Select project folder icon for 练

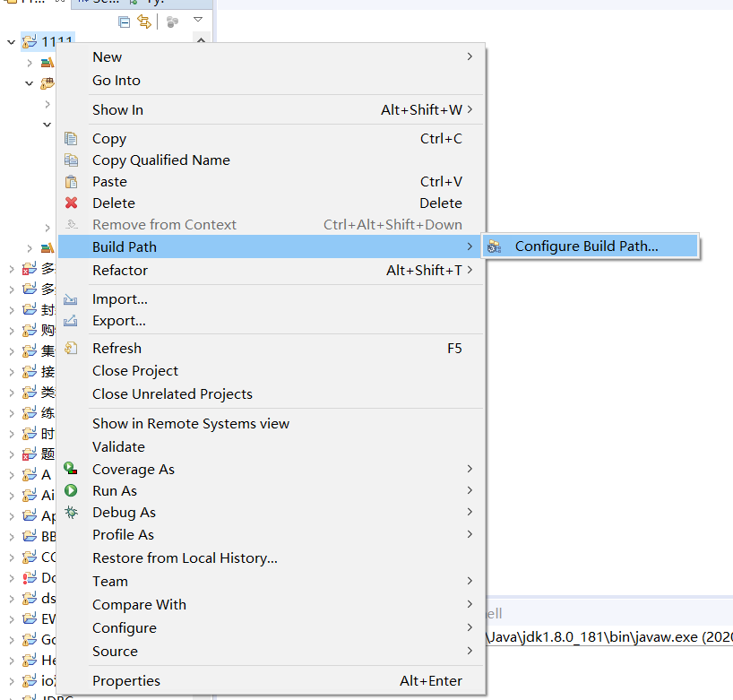pos(30,413)
